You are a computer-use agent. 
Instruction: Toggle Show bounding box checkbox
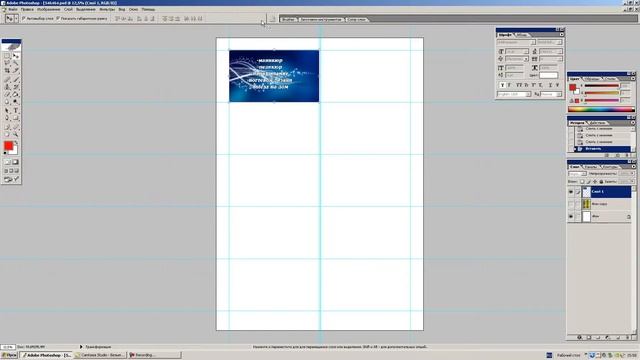point(58,18)
